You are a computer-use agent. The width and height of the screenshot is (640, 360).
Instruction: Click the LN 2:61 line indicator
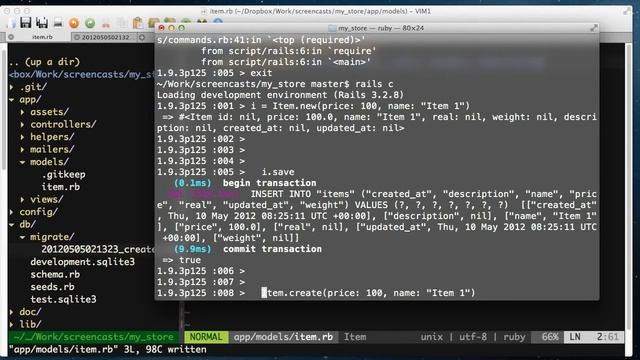point(594,337)
